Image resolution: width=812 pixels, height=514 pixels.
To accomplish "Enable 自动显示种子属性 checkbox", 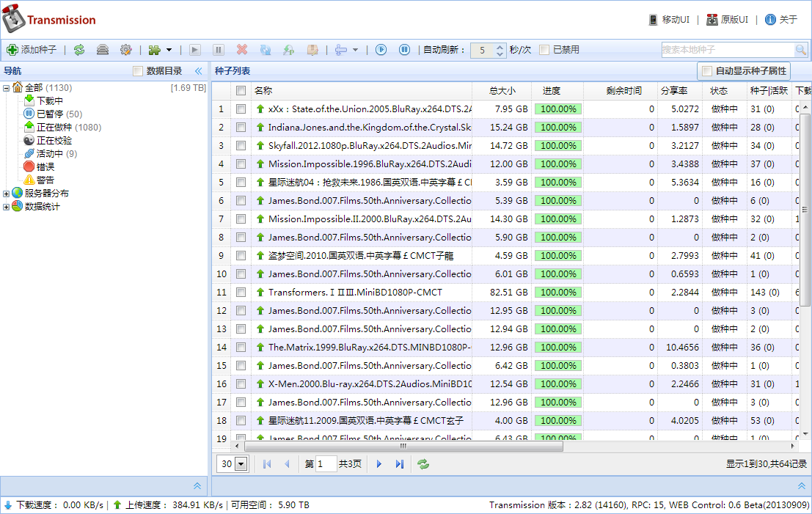I will pyautogui.click(x=707, y=71).
